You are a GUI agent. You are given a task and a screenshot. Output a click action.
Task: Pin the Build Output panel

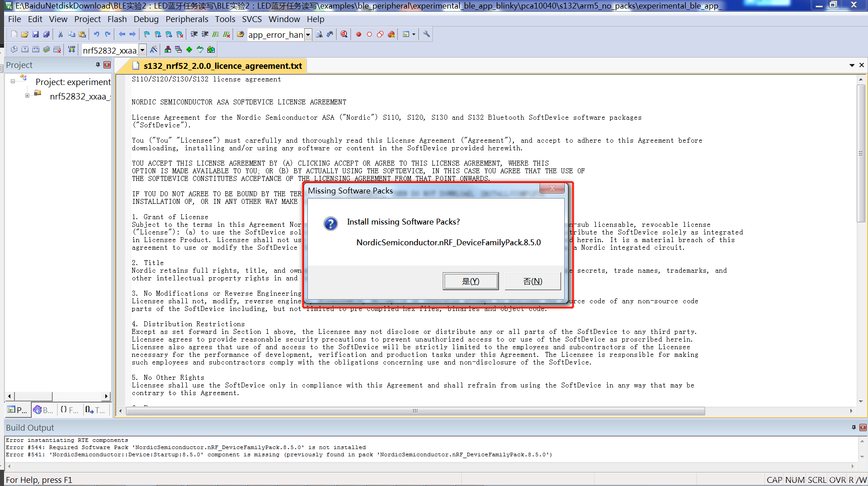coord(854,427)
